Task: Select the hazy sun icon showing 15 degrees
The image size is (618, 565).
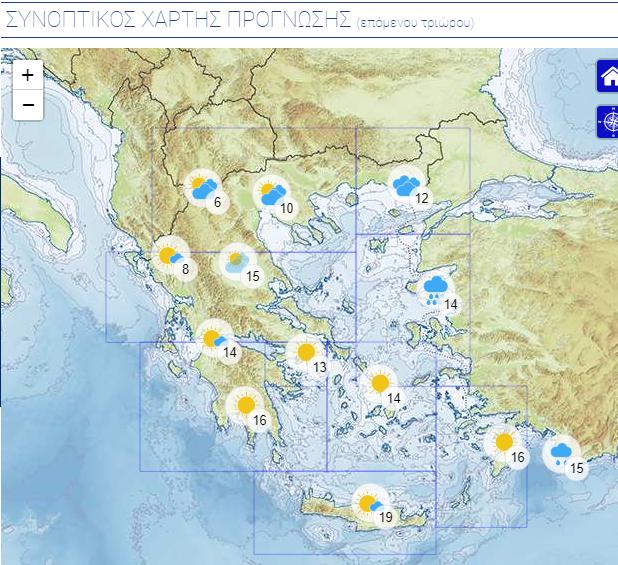Action: point(238,262)
